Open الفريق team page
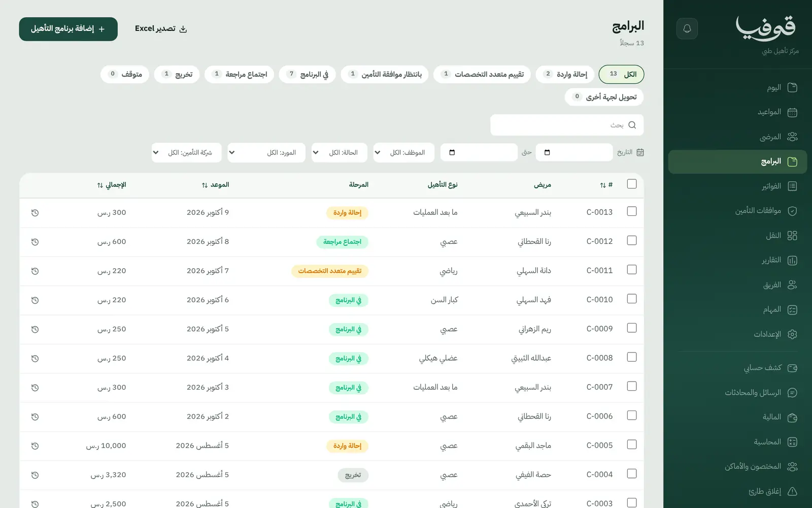The width and height of the screenshot is (812, 508). [737, 285]
